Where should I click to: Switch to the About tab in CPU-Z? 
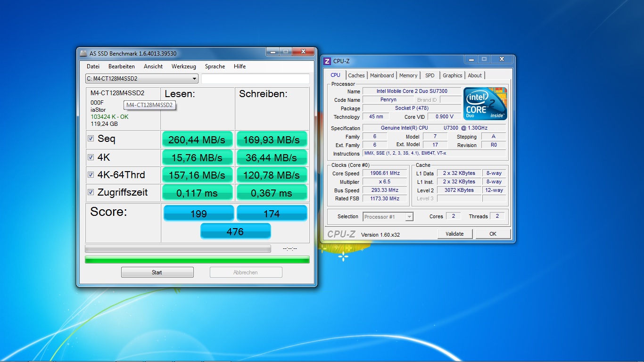click(475, 75)
